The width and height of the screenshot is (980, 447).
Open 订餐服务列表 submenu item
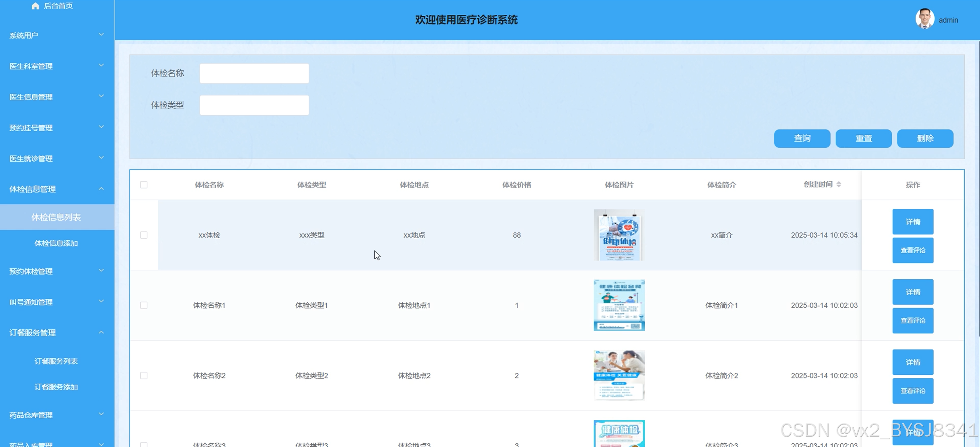[56, 361]
